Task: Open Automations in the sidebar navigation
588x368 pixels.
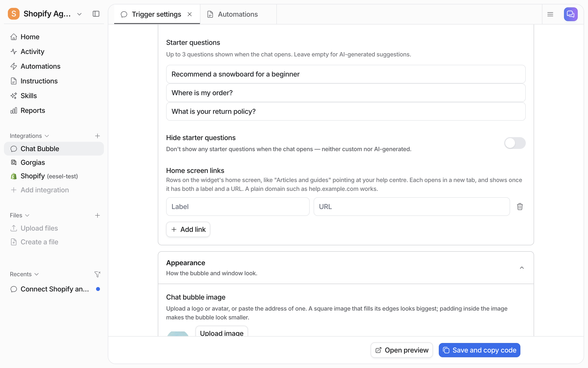Action: (54, 66)
